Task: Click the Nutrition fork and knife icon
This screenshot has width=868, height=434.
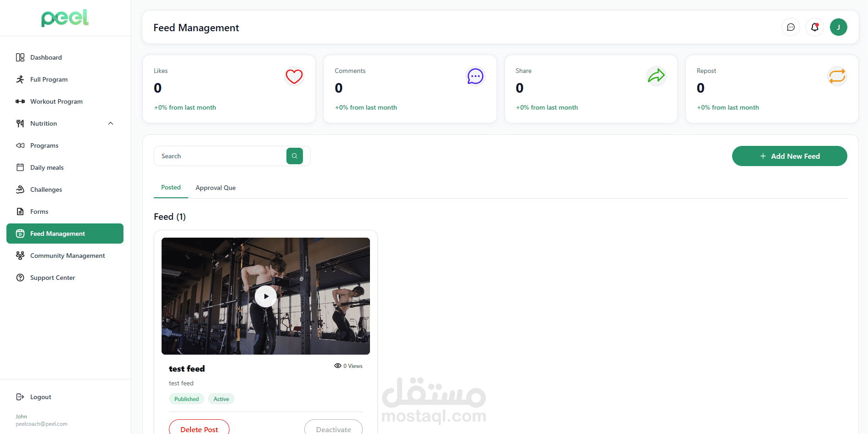Action: [20, 123]
